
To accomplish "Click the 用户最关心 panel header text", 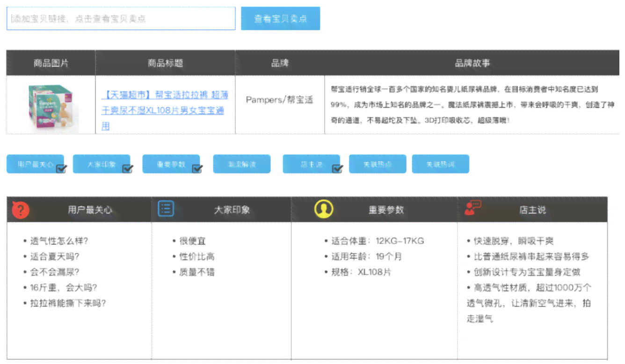I will click(x=90, y=210).
